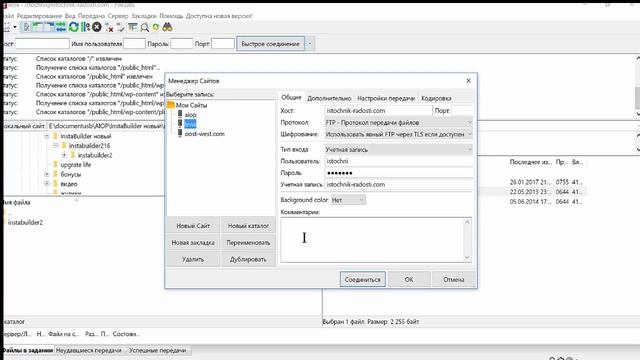Select the aiop site entry
The image size is (640, 360).
click(x=190, y=115)
